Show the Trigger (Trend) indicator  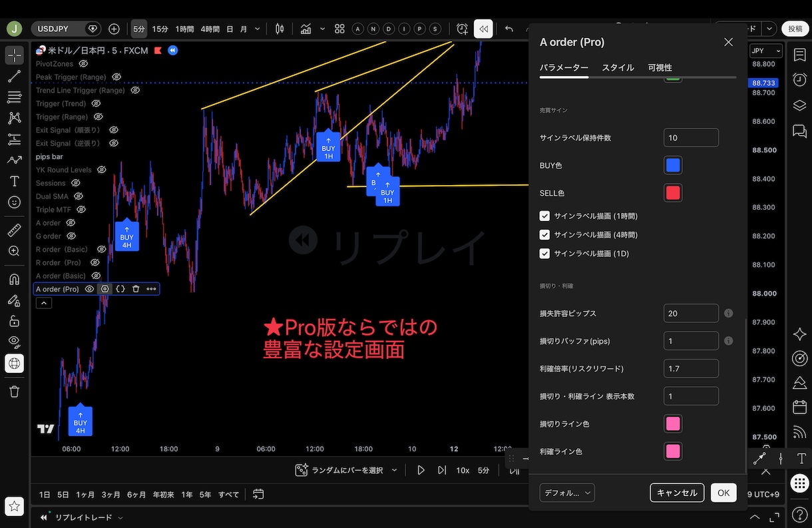coord(96,104)
